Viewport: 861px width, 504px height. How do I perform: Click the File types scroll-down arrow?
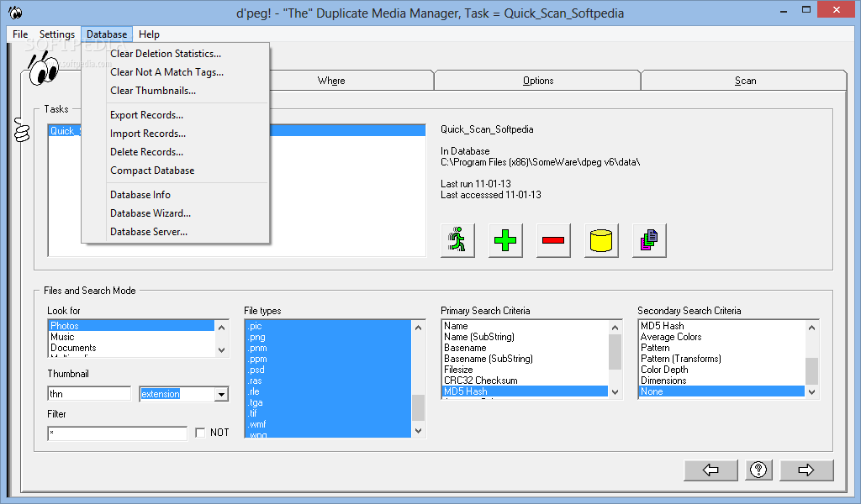point(419,431)
